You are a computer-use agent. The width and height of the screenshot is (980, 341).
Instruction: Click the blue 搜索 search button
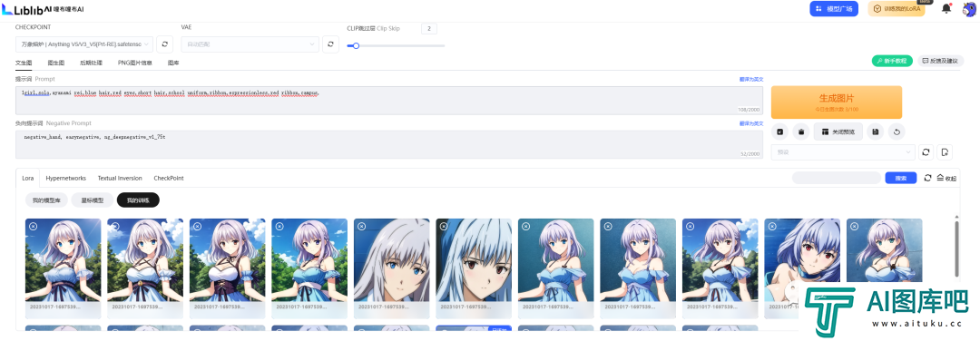(x=901, y=178)
